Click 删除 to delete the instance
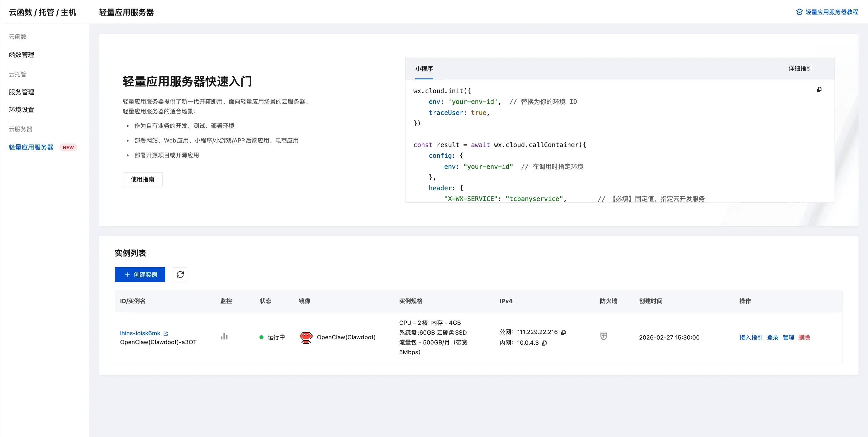The height and width of the screenshot is (437, 868). pos(804,337)
